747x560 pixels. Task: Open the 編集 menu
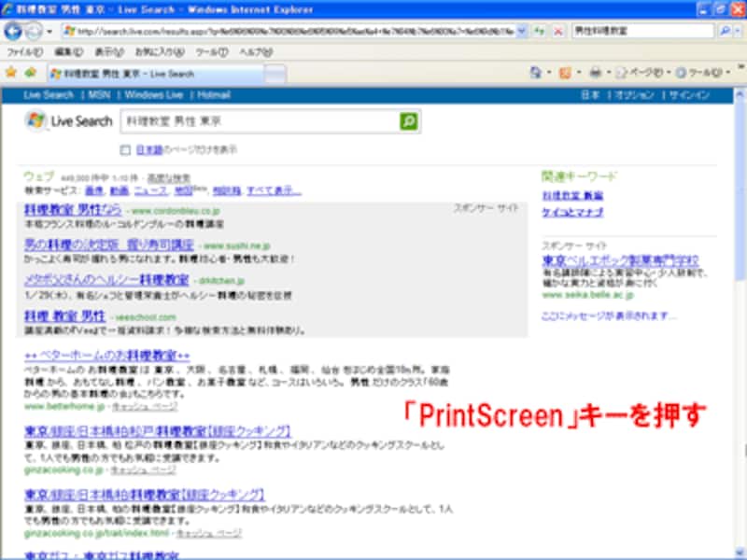click(68, 52)
